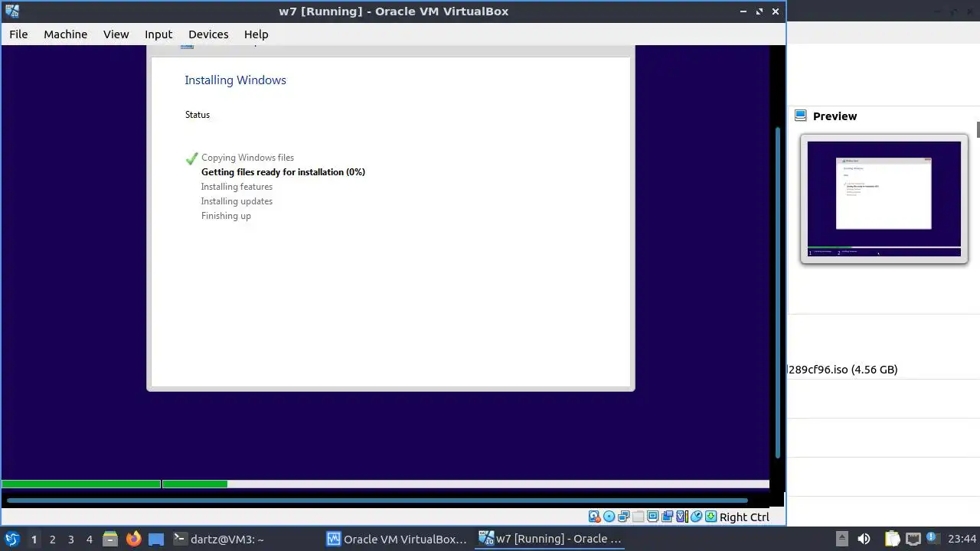Click the 'Installing updates' step
This screenshot has width=980, height=551.
coord(237,201)
